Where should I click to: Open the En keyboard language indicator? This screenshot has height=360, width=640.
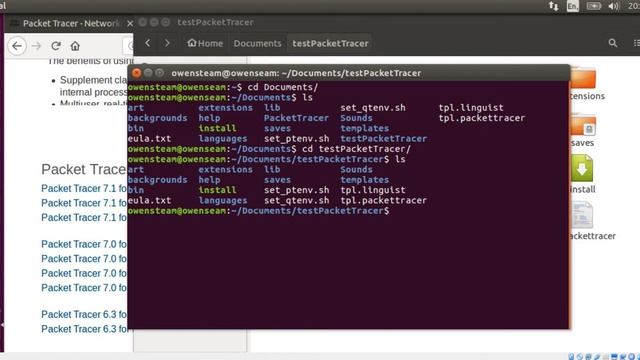[573, 6]
